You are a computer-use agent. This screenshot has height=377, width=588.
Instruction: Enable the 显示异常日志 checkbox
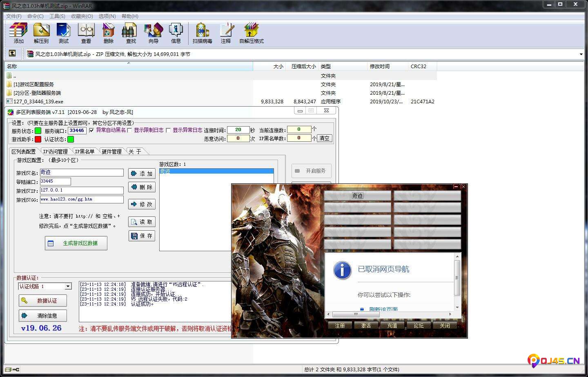pos(168,130)
